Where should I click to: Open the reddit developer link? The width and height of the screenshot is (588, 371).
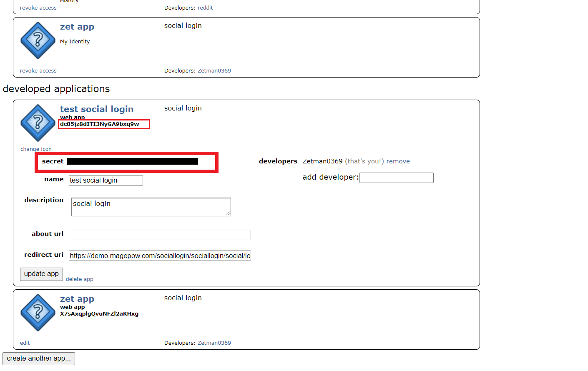point(205,8)
